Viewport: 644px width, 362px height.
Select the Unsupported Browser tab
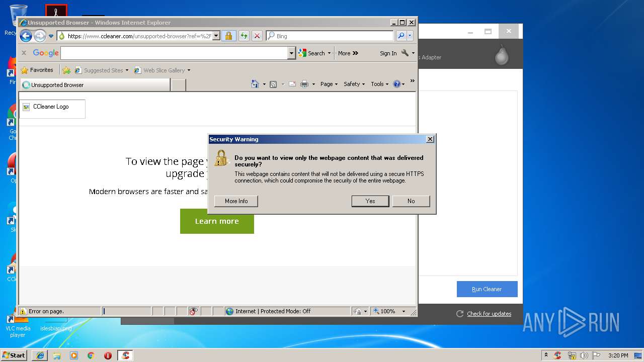(95, 84)
